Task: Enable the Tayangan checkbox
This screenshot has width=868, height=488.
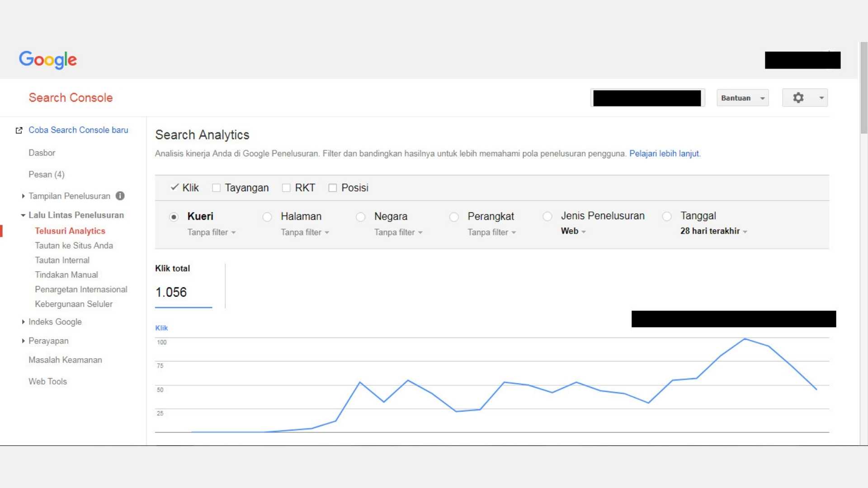Action: [216, 188]
